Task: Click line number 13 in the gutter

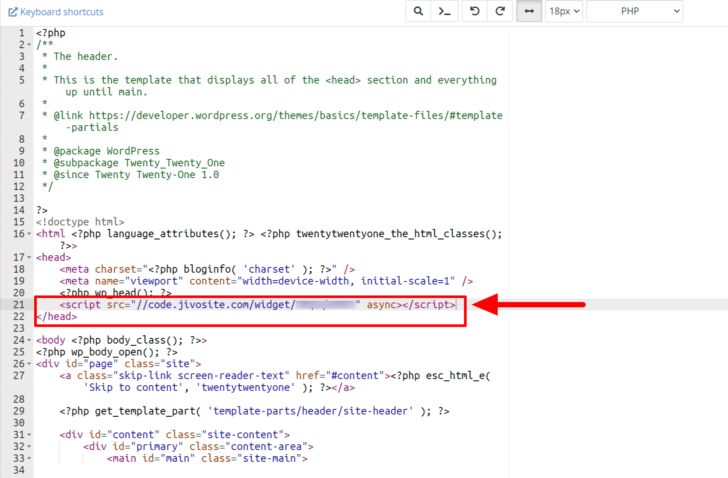Action: (x=19, y=198)
